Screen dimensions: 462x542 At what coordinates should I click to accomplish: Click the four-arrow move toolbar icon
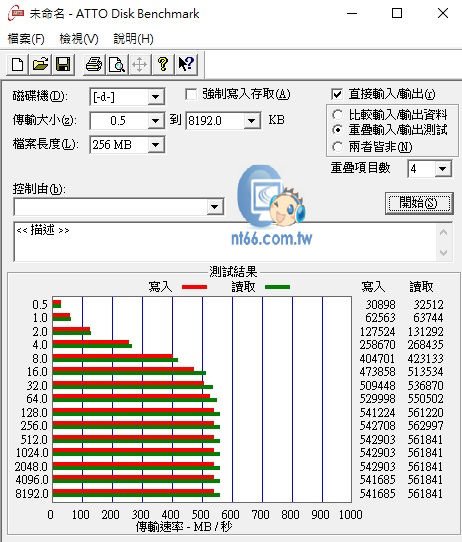[x=140, y=64]
